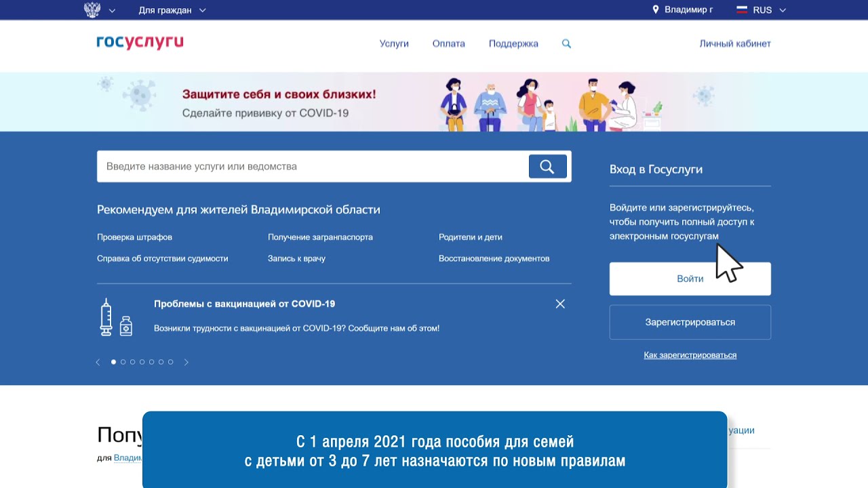Expand the chevron next to the emblem
The image size is (868, 488).
tap(112, 11)
